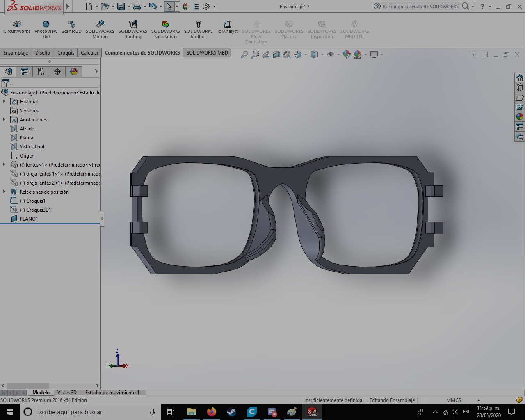Open the DimXpertManager tab icon
Screen dimensions: 525x420
[x=57, y=72]
